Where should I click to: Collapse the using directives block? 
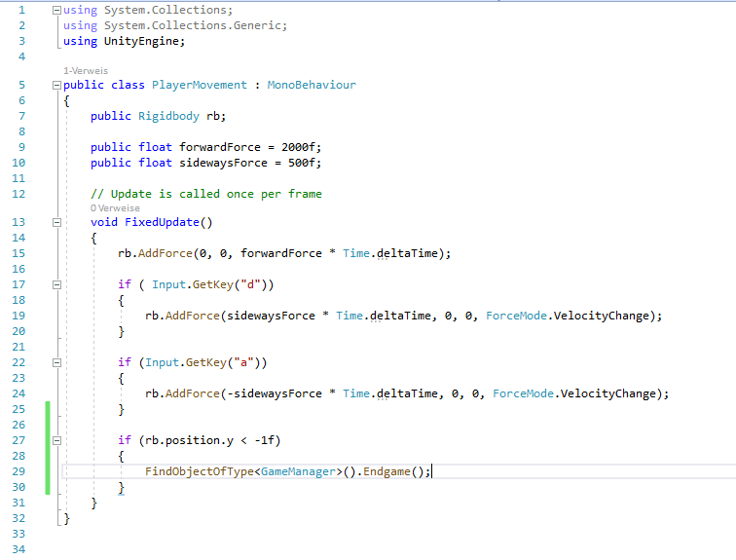[x=56, y=10]
